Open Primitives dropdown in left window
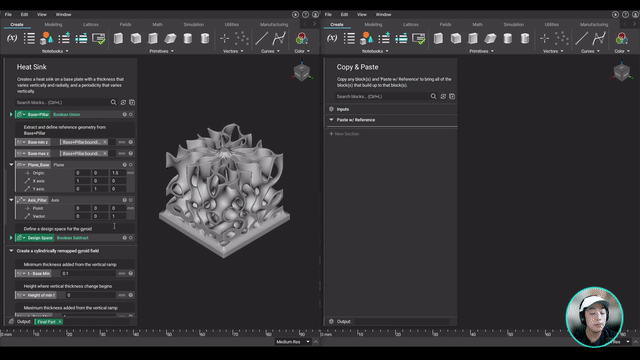Image resolution: width=640 pixels, height=360 pixels. (x=161, y=51)
